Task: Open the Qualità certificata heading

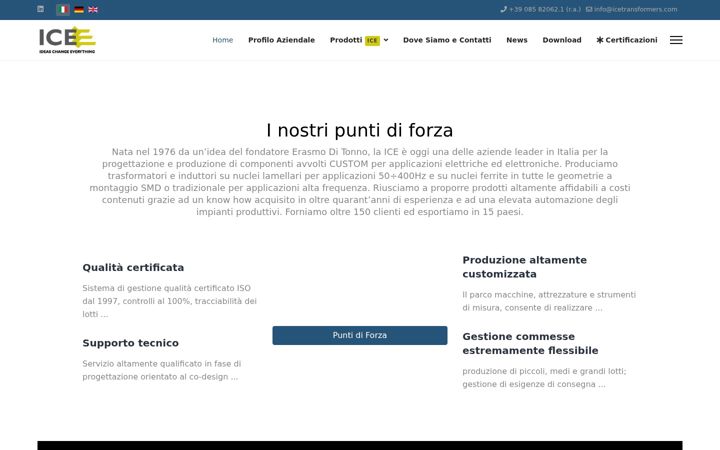Action: [x=133, y=267]
